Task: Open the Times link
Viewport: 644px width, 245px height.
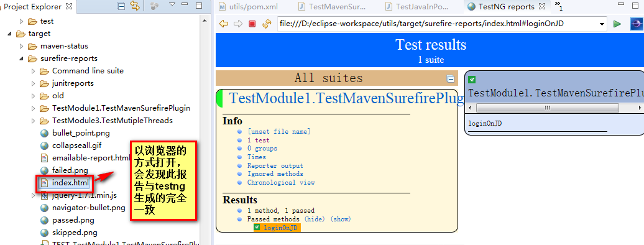Action: pos(256,157)
